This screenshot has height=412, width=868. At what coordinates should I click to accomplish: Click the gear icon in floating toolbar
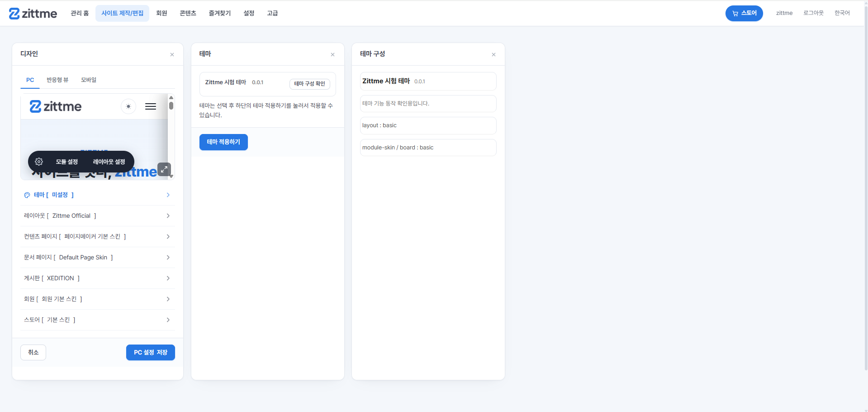pyautogui.click(x=39, y=162)
